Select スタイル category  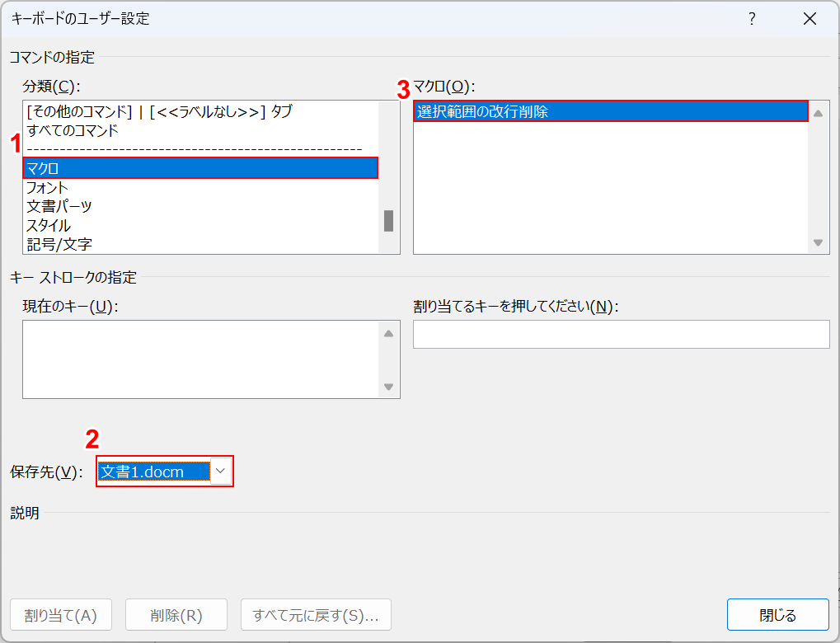click(49, 225)
